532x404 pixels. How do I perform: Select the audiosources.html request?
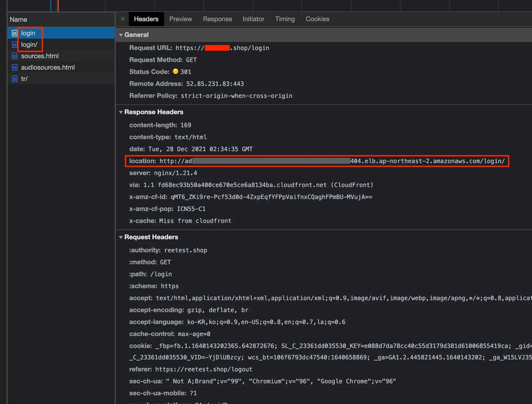coord(48,67)
